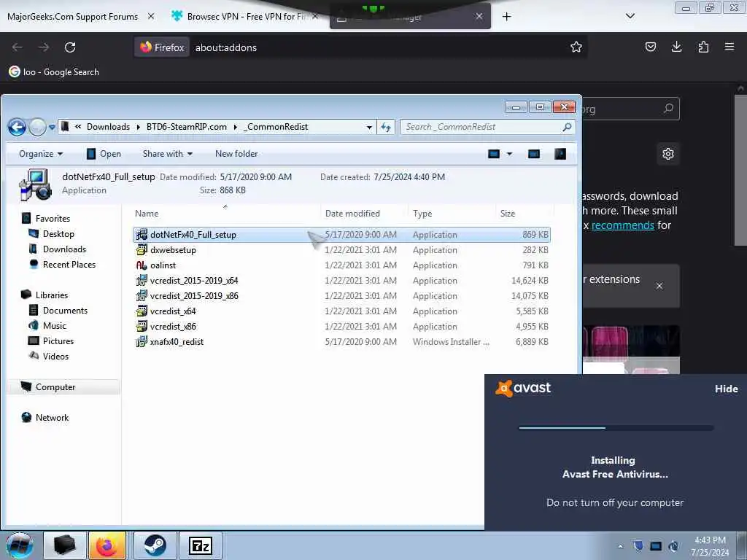
Task: Hide the Avast installer popup
Action: [726, 389]
